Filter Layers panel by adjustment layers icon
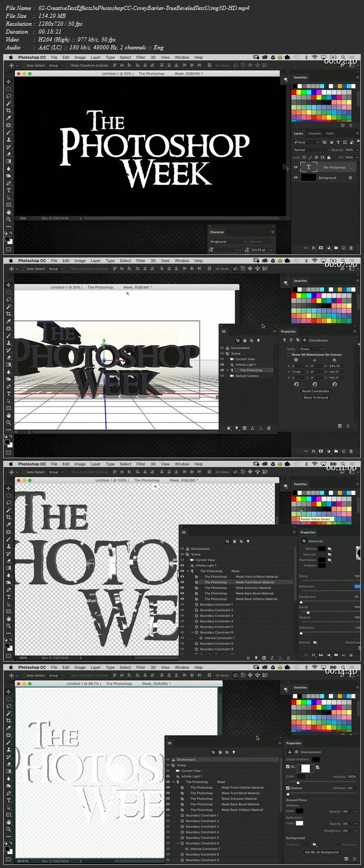This screenshot has height=868, width=364. (x=331, y=142)
